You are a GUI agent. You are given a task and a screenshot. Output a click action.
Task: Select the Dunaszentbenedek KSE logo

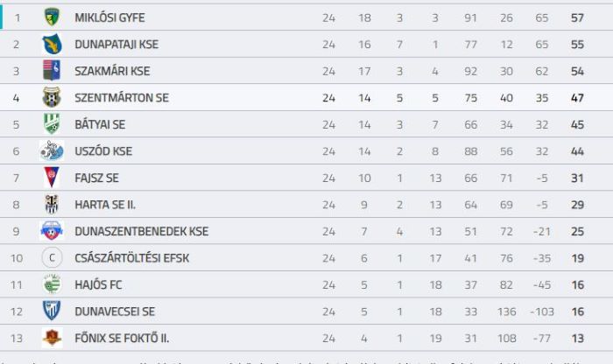click(52, 231)
